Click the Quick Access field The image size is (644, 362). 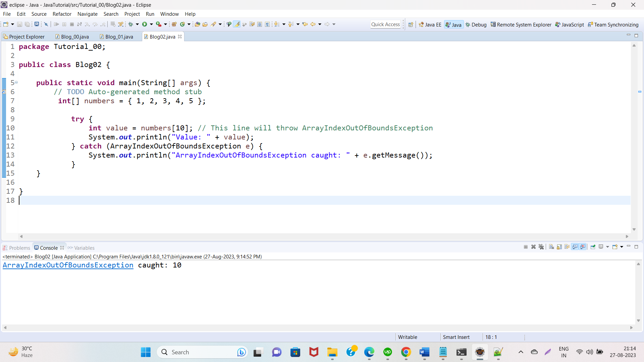(385, 24)
